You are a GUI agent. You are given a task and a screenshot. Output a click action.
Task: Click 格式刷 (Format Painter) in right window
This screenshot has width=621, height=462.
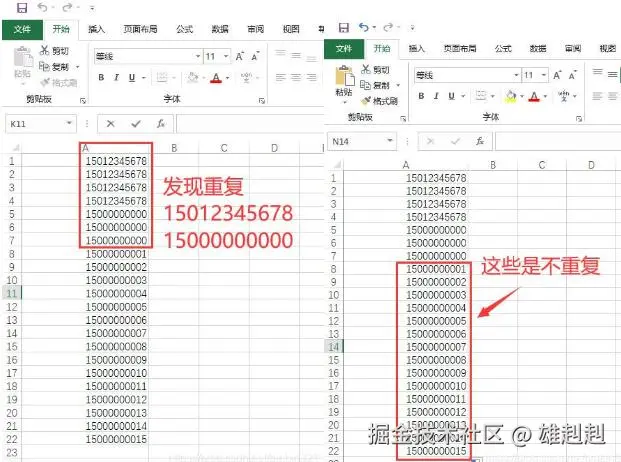coord(379,101)
